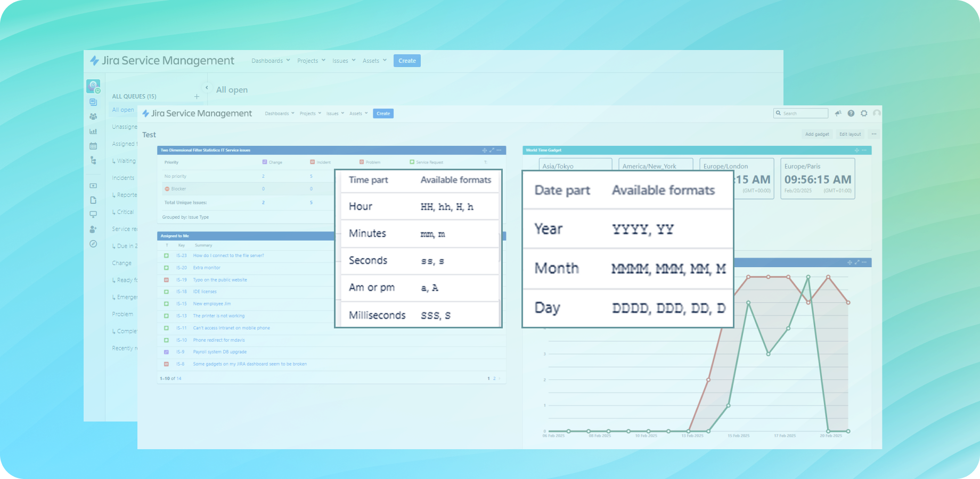Click Create button in front window

(383, 113)
